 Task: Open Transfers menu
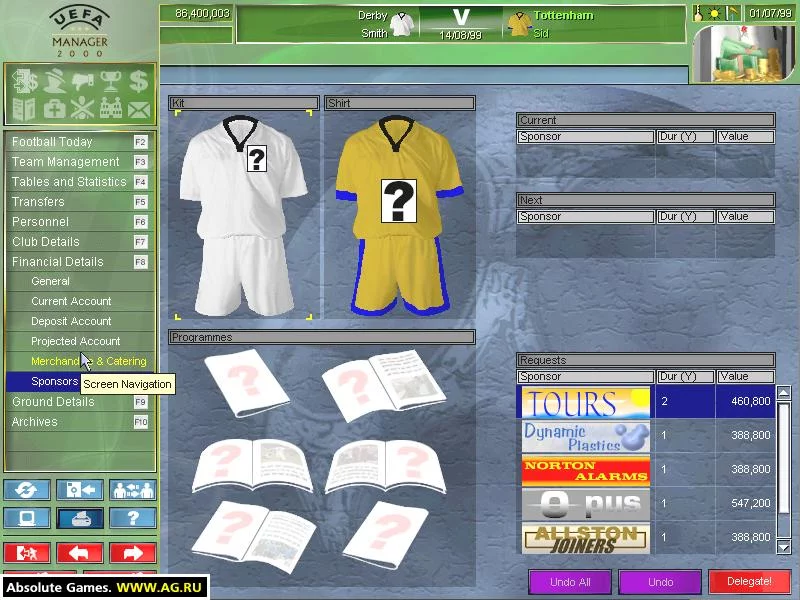click(x=80, y=202)
